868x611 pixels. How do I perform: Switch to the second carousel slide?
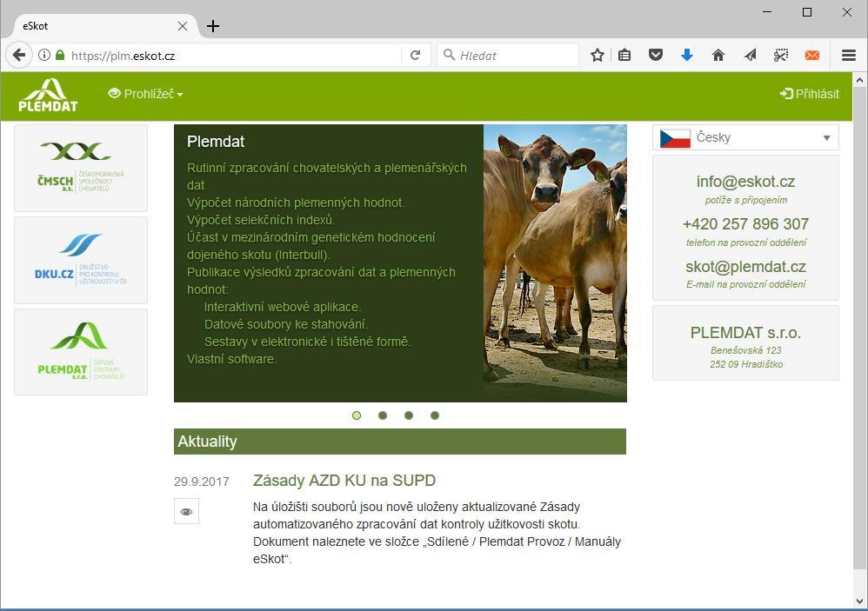pyautogui.click(x=383, y=415)
